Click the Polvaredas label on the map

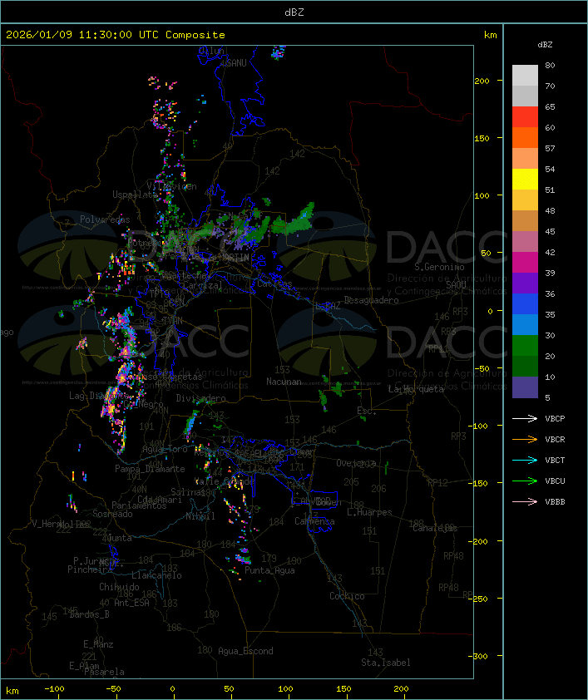click(x=105, y=219)
